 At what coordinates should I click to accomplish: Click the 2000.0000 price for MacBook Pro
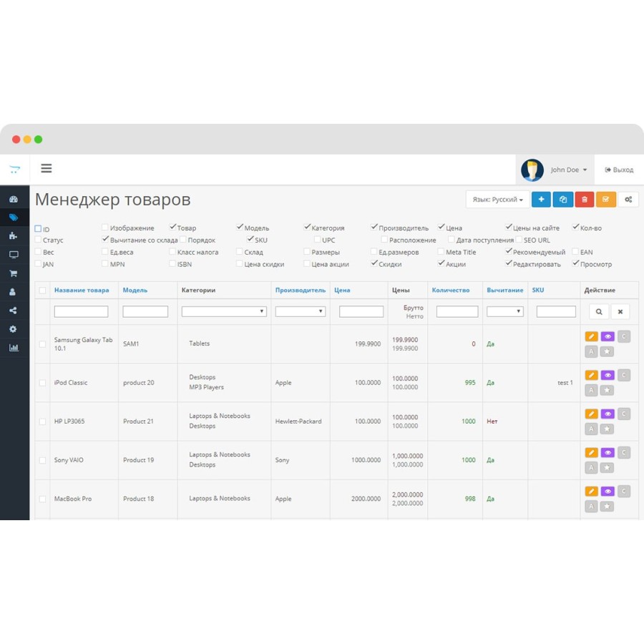(x=366, y=498)
